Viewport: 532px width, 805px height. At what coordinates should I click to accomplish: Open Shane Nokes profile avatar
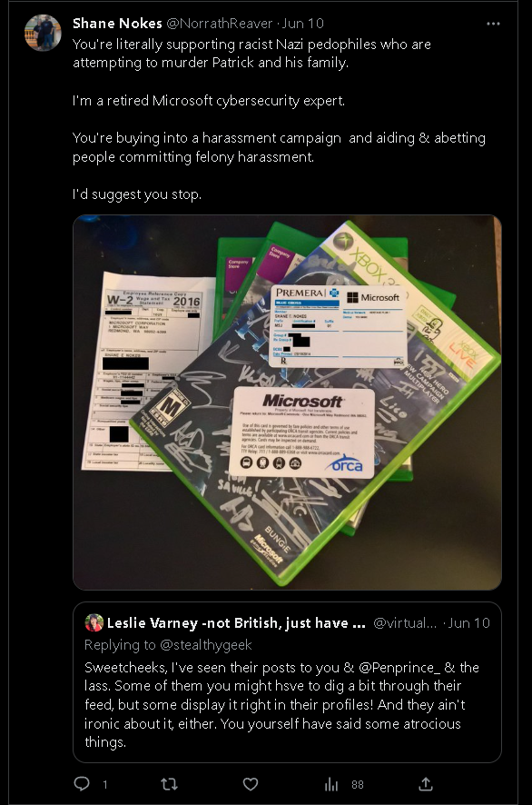pos(43,33)
